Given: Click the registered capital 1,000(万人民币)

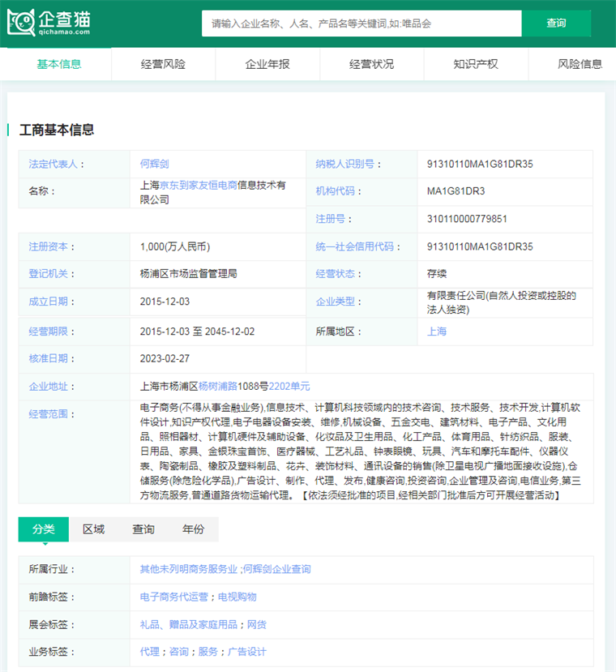Looking at the screenshot, I should (175, 247).
